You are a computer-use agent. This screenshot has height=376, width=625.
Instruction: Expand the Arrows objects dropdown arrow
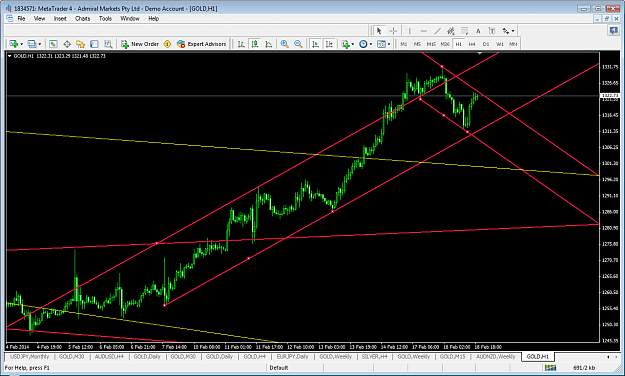tap(513, 31)
